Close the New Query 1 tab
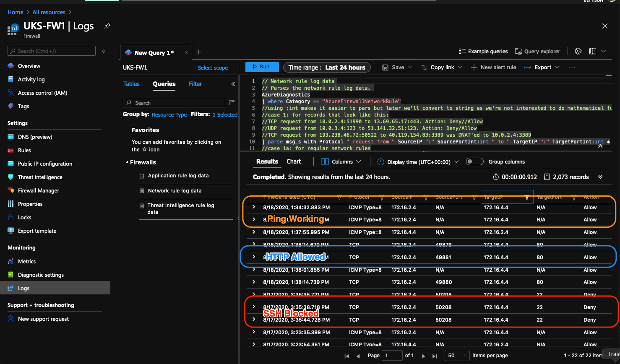This screenshot has height=364, width=620. (187, 53)
